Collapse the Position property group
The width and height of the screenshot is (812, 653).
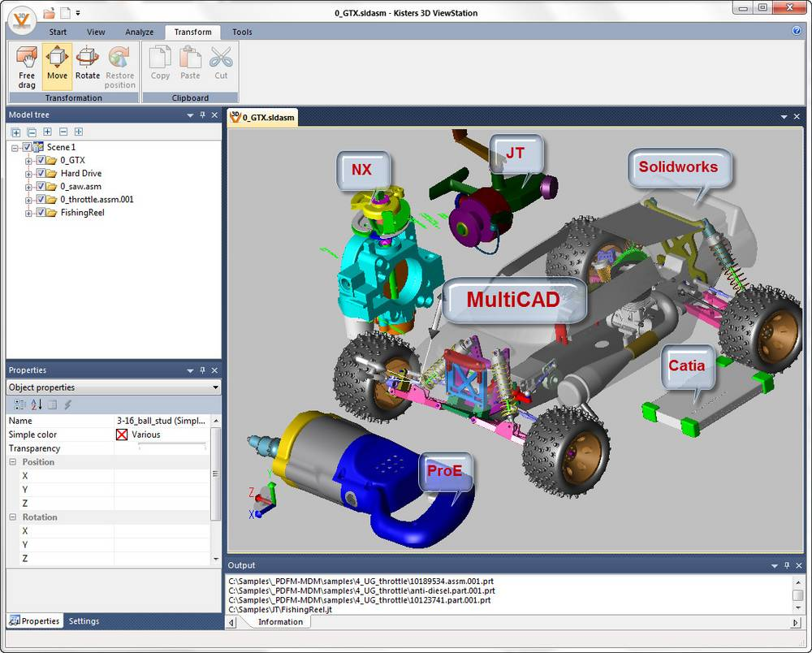[13, 462]
